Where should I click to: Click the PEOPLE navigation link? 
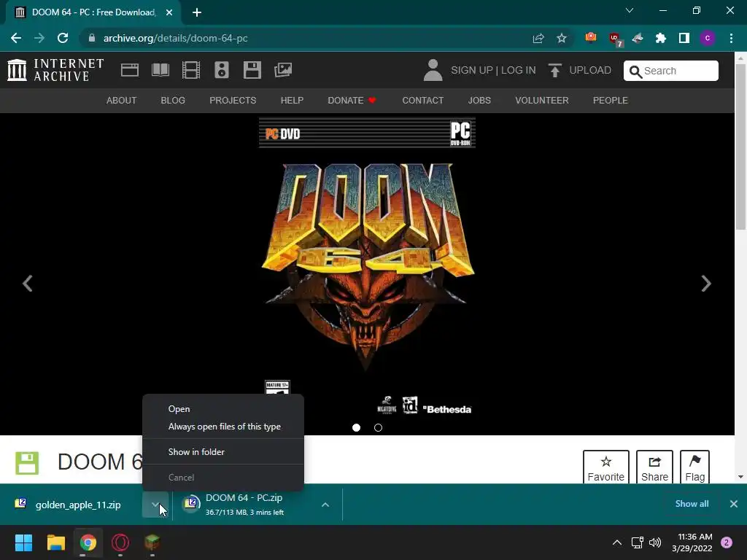click(x=611, y=101)
